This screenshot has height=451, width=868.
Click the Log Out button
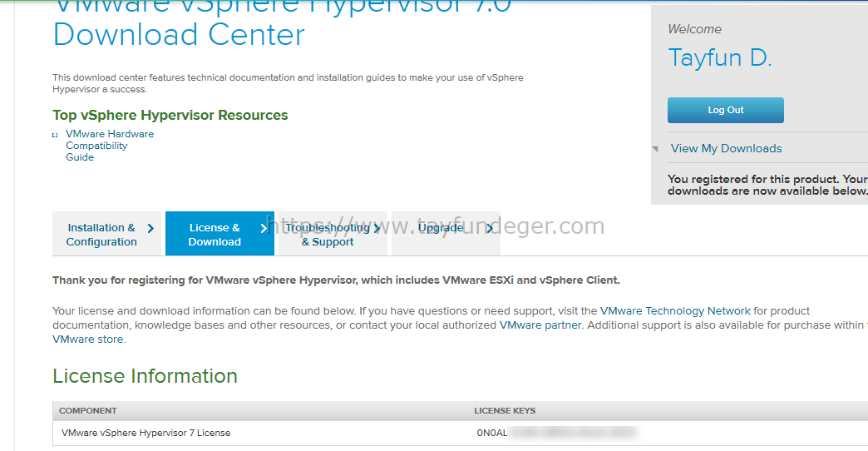point(725,111)
